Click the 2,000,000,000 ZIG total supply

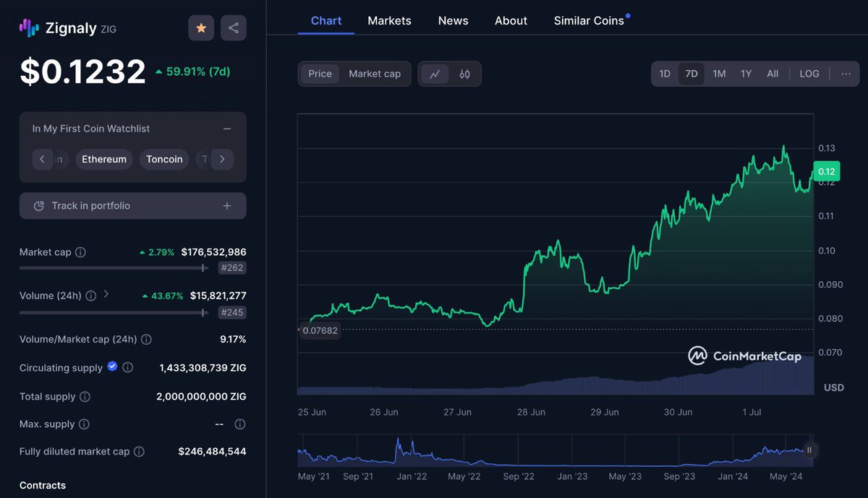coord(201,397)
